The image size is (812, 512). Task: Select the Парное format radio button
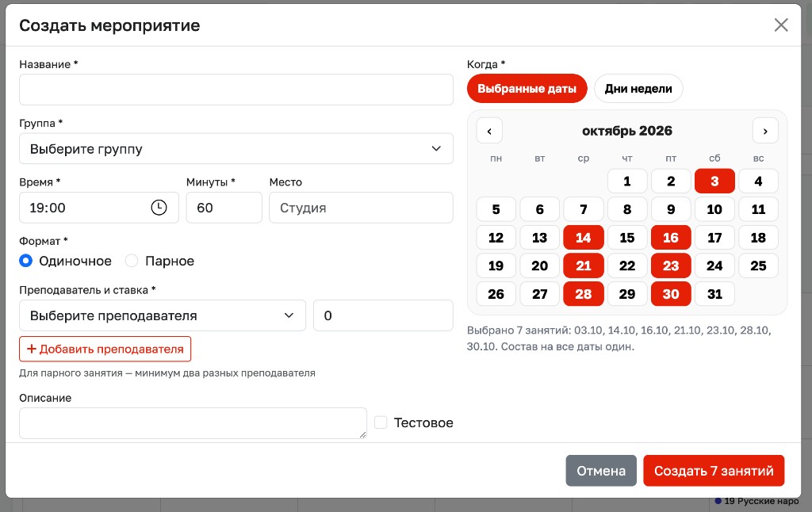[x=132, y=261]
